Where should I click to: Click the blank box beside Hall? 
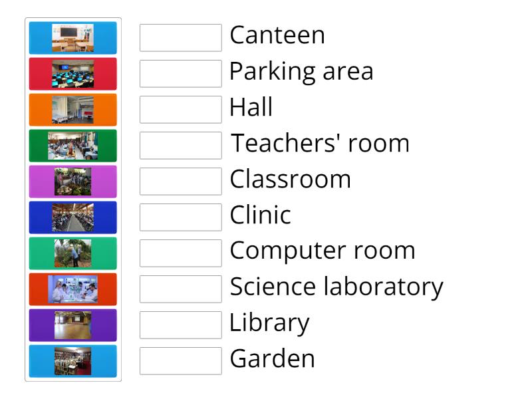(x=180, y=110)
